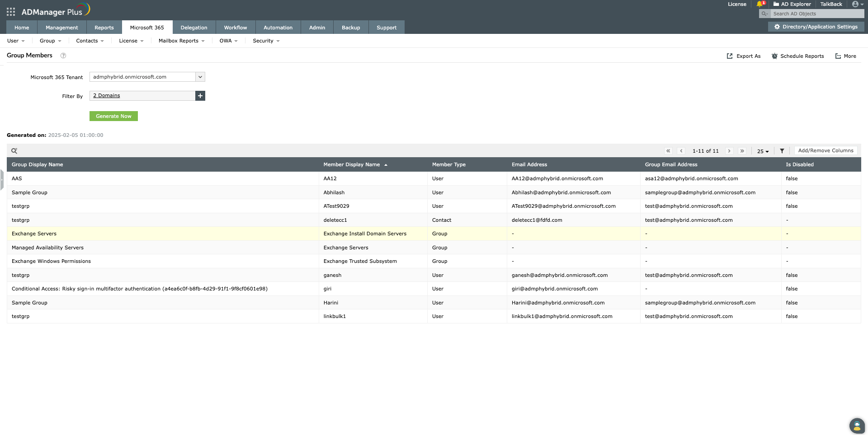Viewport: 868px width, 435px height.
Task: Click the Managed Availability Servers cell
Action: point(163,248)
